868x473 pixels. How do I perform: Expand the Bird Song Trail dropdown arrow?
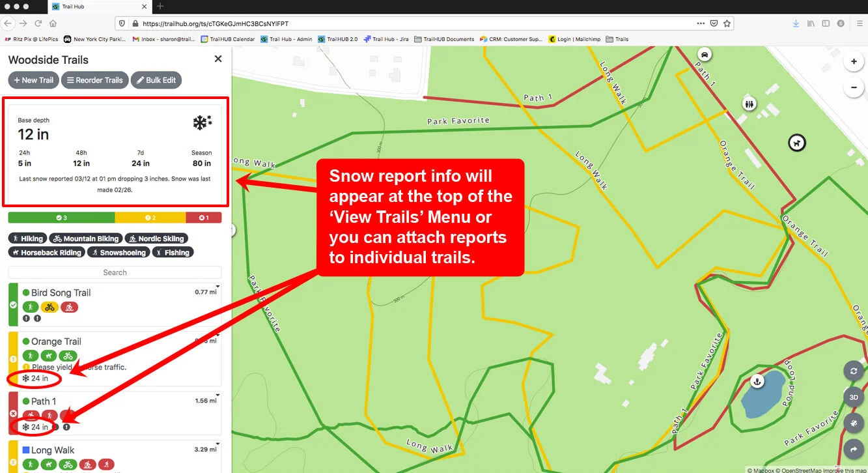click(218, 287)
